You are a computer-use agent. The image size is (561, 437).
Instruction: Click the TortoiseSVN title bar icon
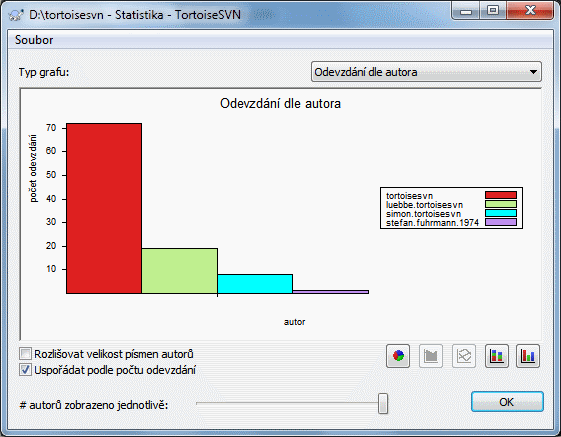click(16, 15)
